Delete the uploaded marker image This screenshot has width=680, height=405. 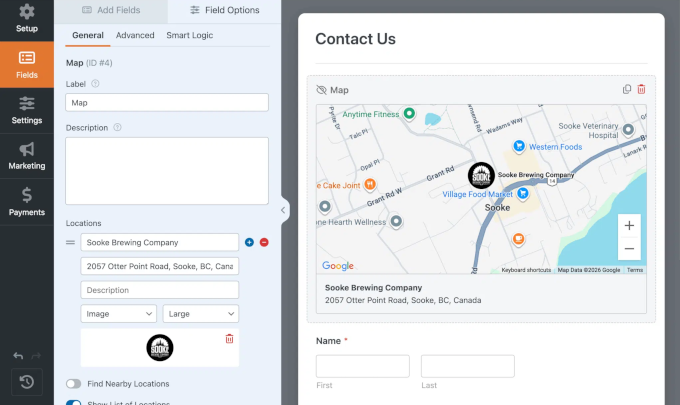point(229,339)
